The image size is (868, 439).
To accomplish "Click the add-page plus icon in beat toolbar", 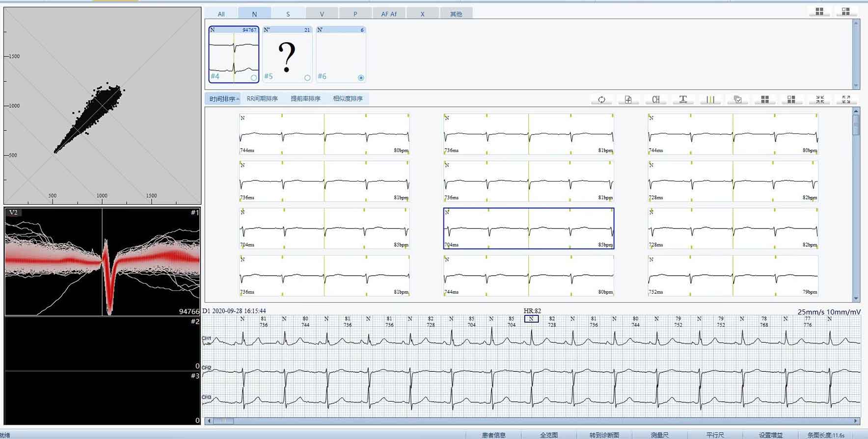I will [x=628, y=99].
